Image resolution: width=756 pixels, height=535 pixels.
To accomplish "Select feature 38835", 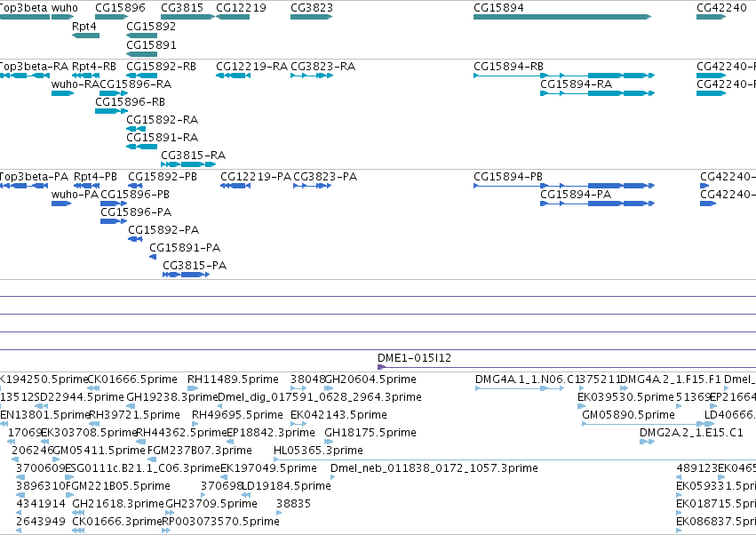I will (x=293, y=504).
